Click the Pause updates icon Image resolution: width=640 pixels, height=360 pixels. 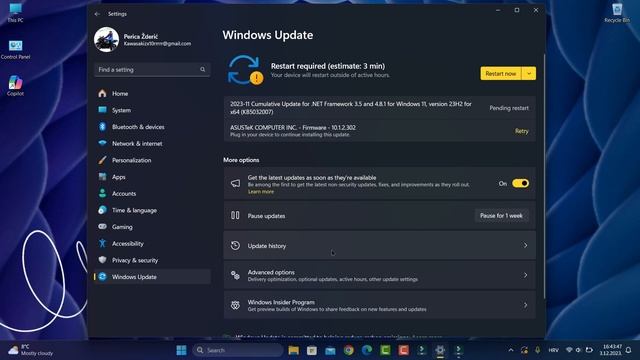click(235, 215)
